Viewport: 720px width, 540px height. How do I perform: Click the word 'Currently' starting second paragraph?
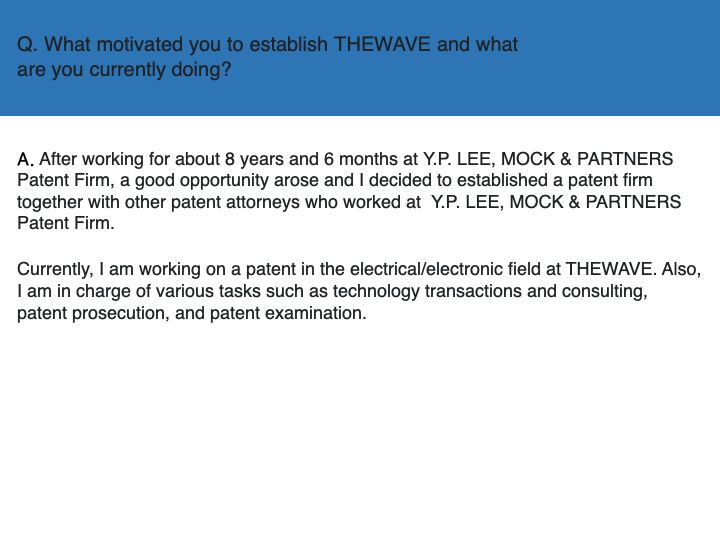tap(55, 269)
